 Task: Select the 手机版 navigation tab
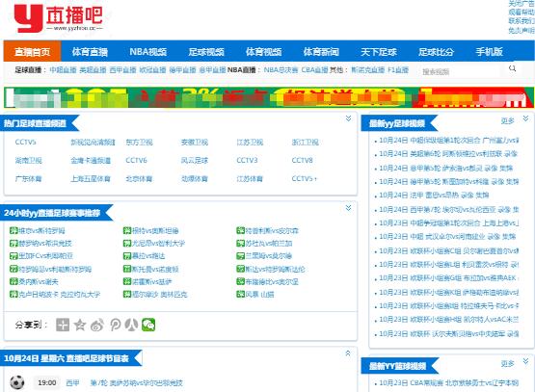click(x=490, y=52)
